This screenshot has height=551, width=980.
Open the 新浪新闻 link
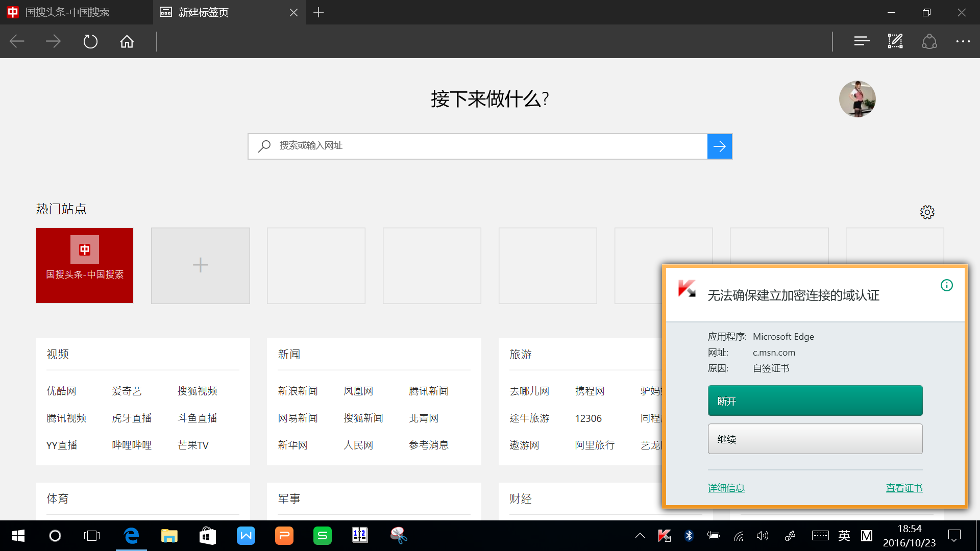click(x=298, y=391)
